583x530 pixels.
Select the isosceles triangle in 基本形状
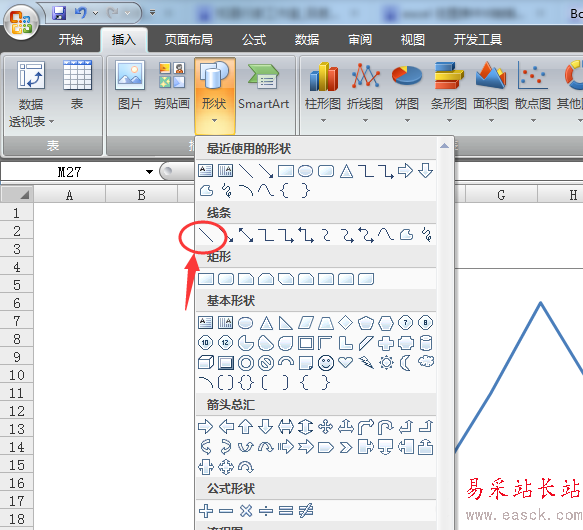coord(266,323)
